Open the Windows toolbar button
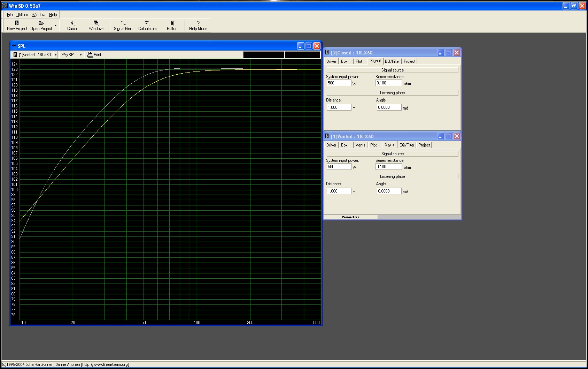This screenshot has height=369, width=588. click(96, 25)
